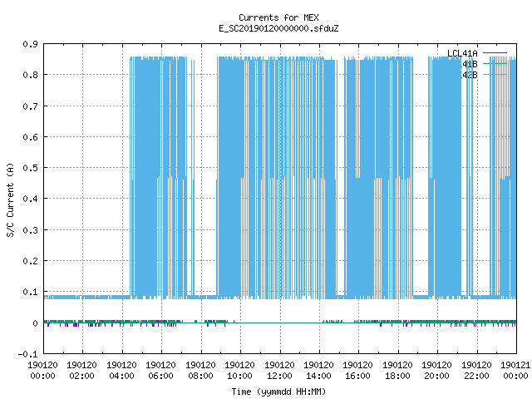
Task: Click the 0.8 y-axis tick label
Action: tap(30, 75)
